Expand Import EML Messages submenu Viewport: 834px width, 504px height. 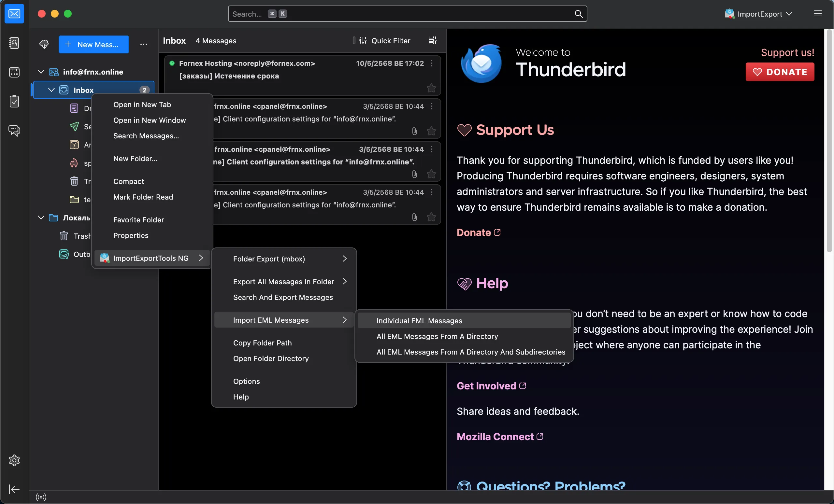[x=284, y=320]
